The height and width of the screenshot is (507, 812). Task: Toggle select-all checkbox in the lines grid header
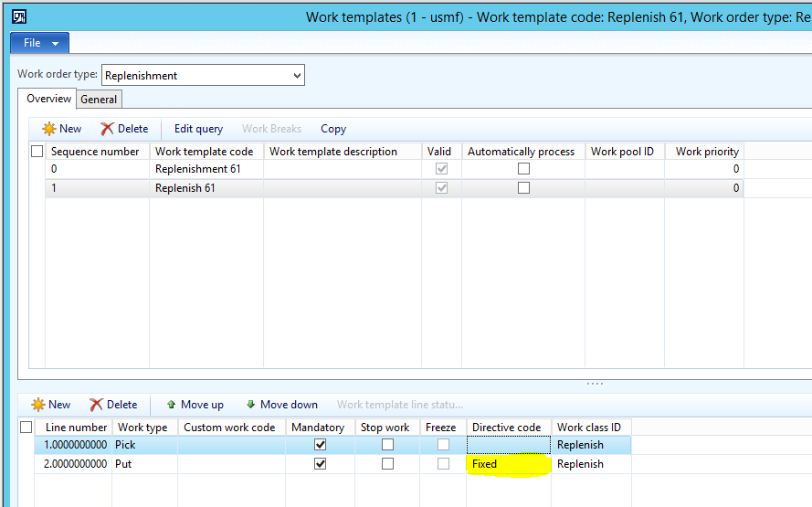pos(26,428)
